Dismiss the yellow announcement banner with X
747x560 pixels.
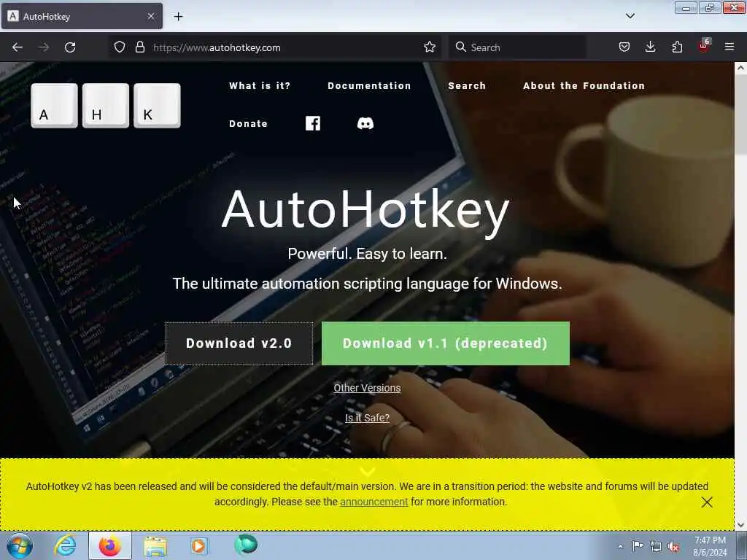point(707,502)
